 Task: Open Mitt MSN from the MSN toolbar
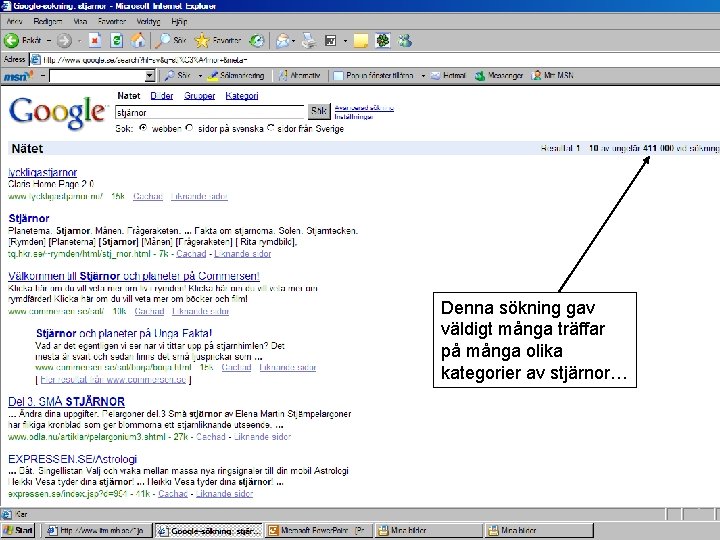click(x=552, y=76)
